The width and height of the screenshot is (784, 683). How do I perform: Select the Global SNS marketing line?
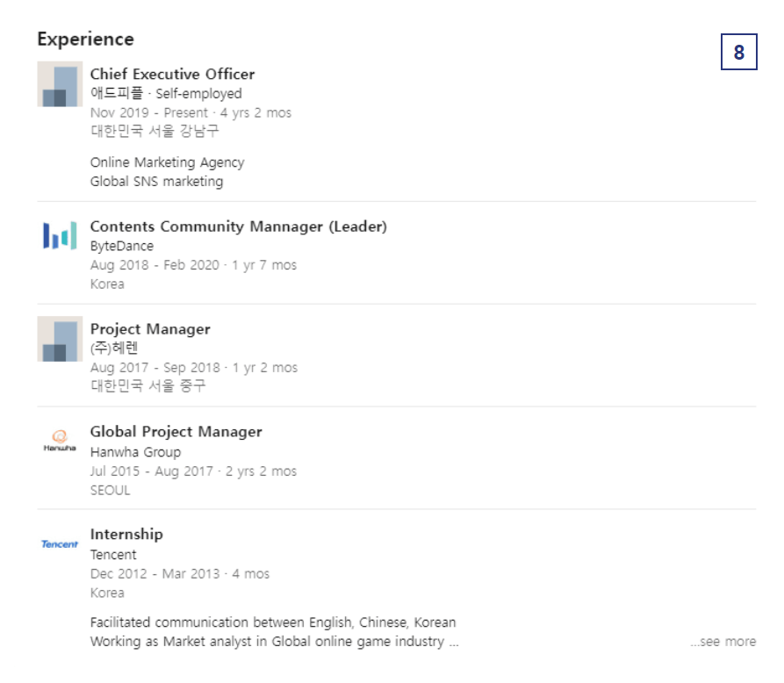[156, 182]
